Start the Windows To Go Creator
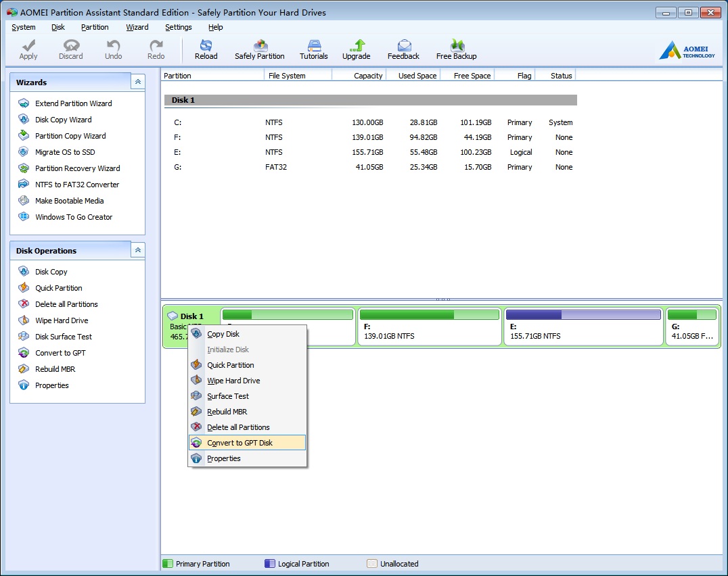 click(74, 217)
